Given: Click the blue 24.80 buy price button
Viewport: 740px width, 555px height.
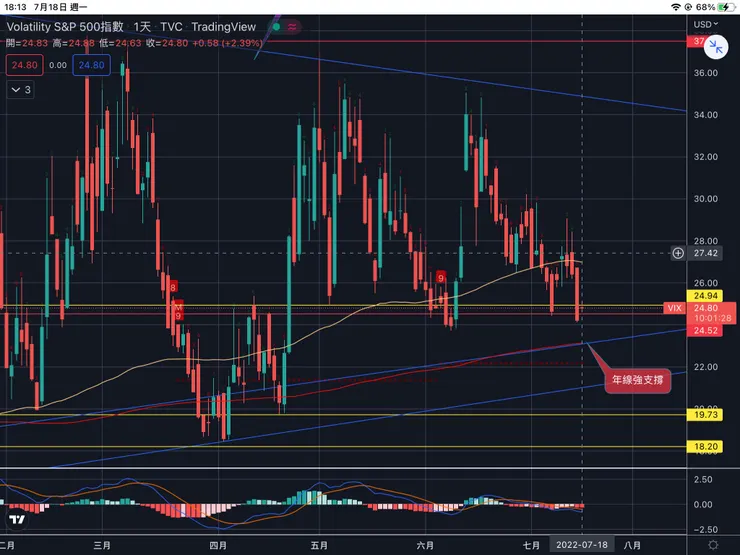Looking at the screenshot, I should (92, 65).
